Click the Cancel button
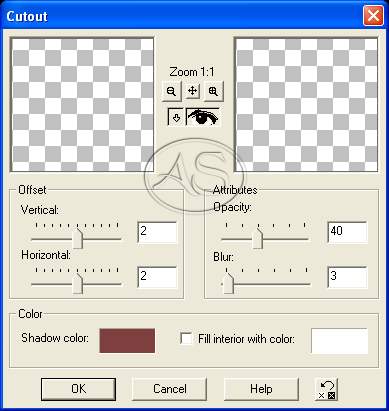 click(x=170, y=389)
